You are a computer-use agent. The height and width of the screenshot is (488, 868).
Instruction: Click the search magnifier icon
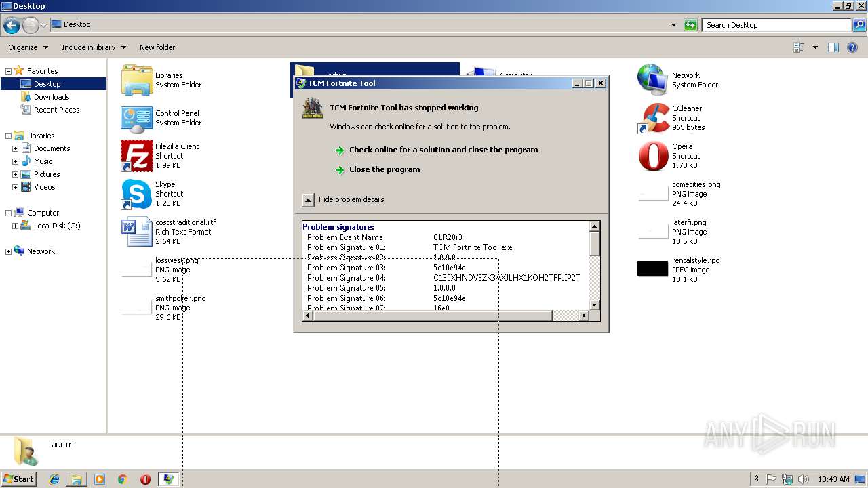(859, 25)
